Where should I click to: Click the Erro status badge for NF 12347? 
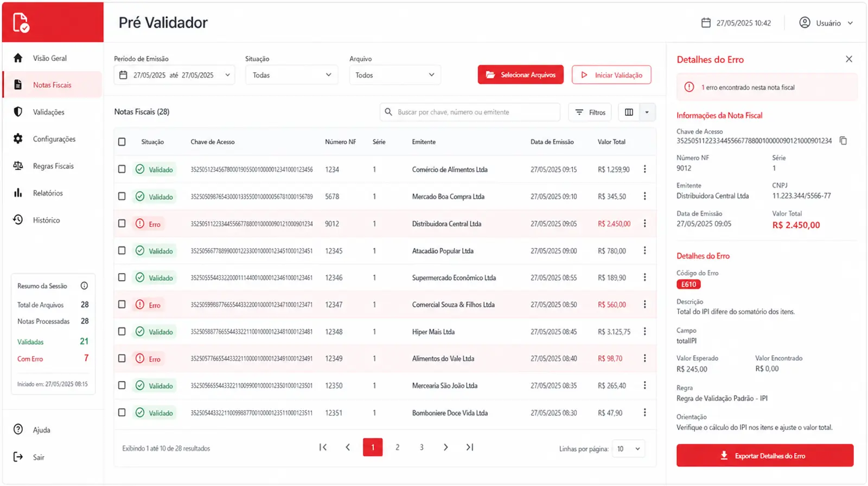pyautogui.click(x=149, y=305)
